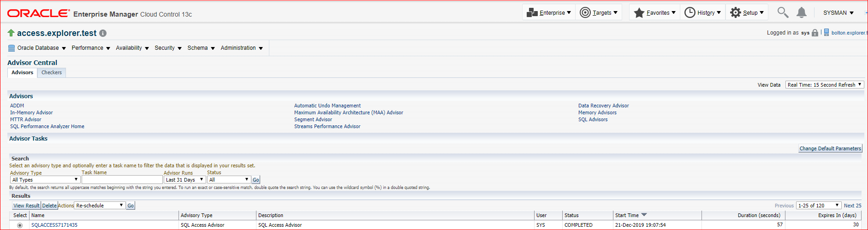868x230 pixels.
Task: Click Change Default Parameters button
Action: pos(830,148)
